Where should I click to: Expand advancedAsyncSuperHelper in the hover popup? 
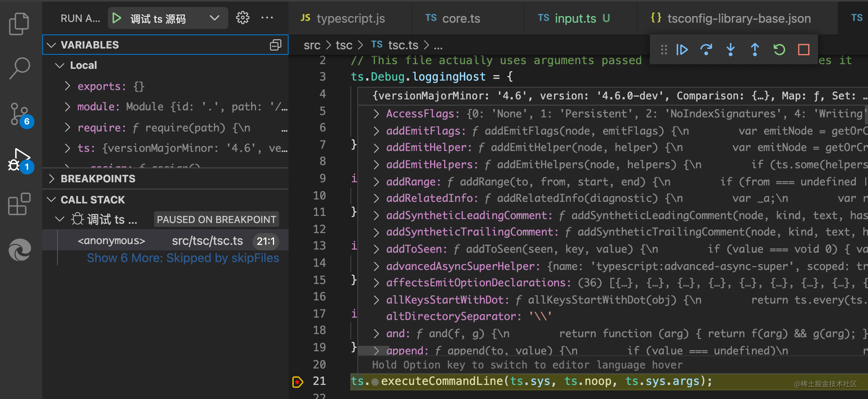376,266
